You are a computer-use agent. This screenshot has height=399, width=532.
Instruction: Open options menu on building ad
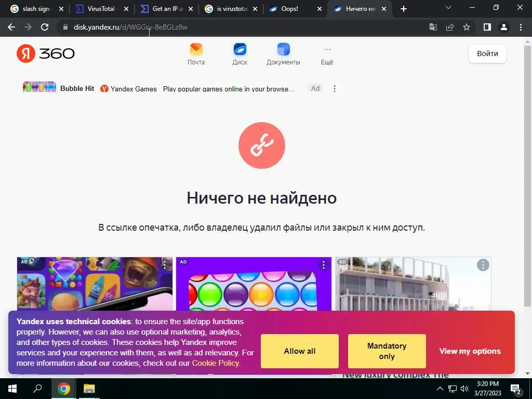click(483, 265)
